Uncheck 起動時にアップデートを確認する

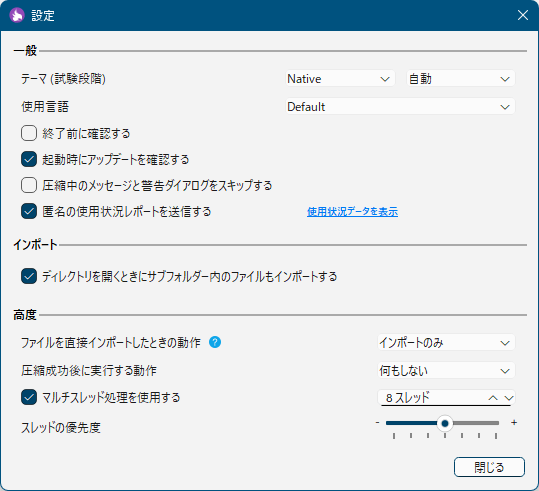29,159
